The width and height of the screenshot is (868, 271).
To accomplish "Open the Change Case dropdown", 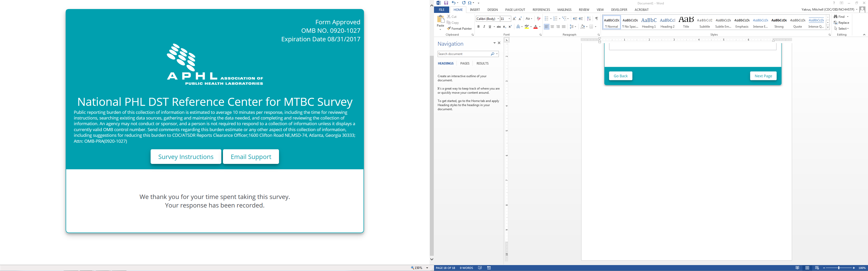I will tap(529, 19).
